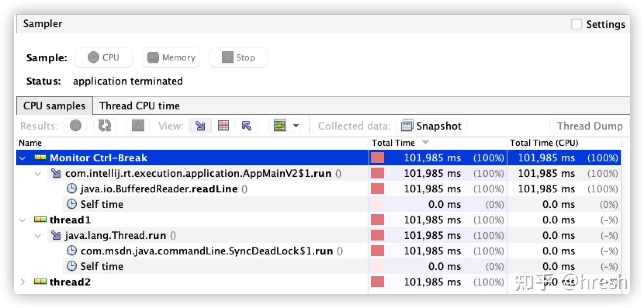Start CPU sampling with the CPU button
644x308 pixels.
coord(104,57)
